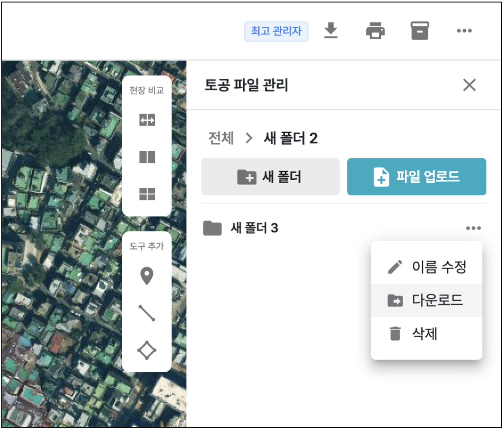
Task: Select the two-panel split view icon
Action: click(147, 157)
